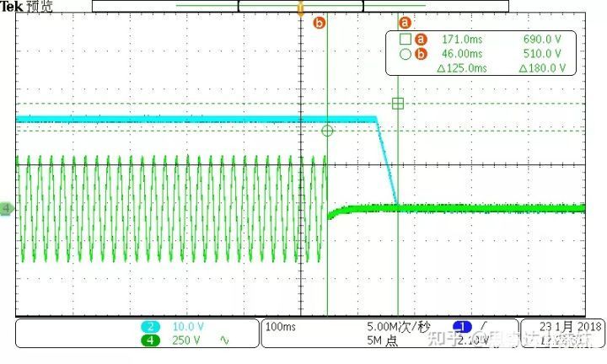Click the 510.0 V cursor b voltage
The image size is (607, 364).
tap(542, 54)
